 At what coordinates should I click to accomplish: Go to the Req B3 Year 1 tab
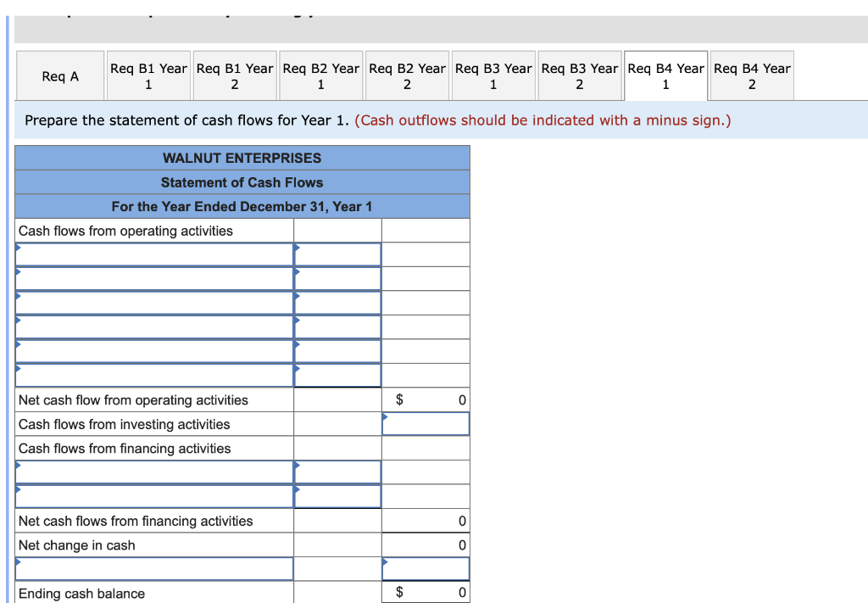point(494,75)
